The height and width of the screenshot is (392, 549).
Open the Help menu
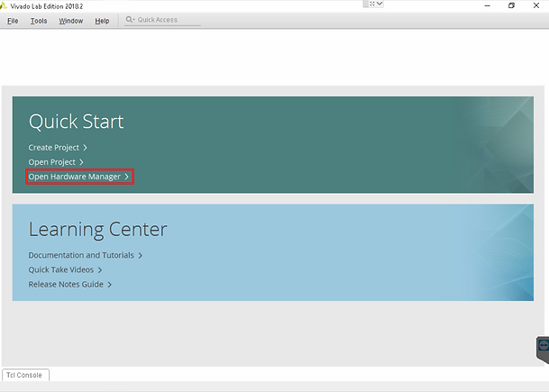pyautogui.click(x=102, y=21)
